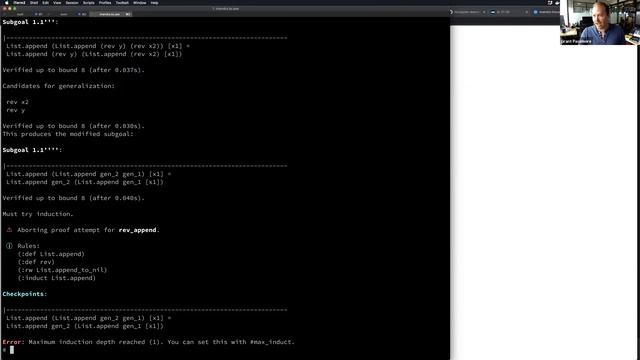Click the "#max_induct" directive text
Viewport: 640px width, 360px height.
coord(271,342)
